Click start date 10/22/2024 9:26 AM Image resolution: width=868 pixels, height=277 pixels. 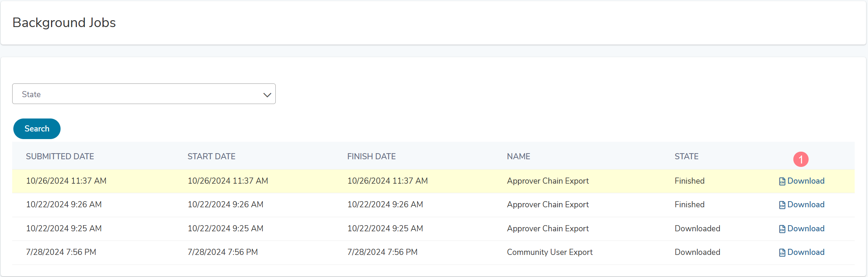225,205
